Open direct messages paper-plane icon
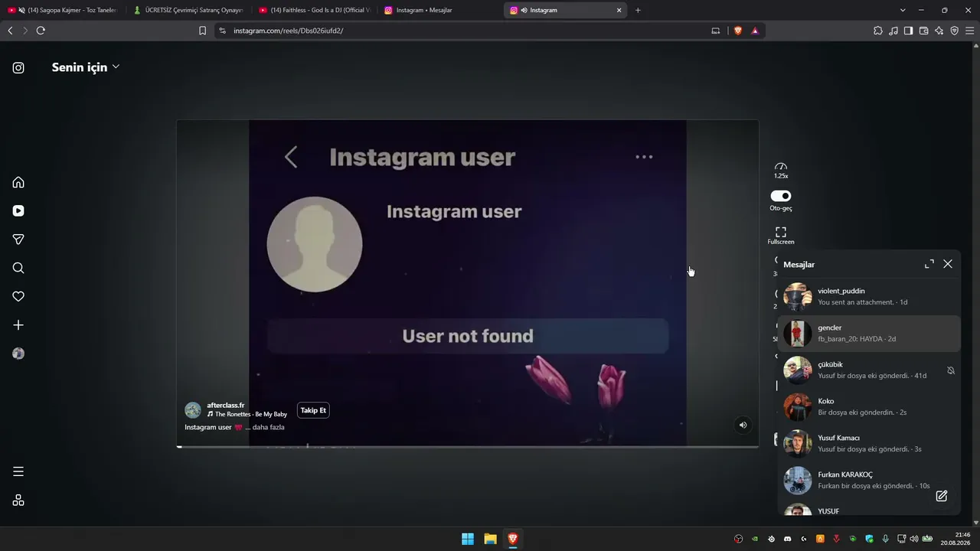 18,240
